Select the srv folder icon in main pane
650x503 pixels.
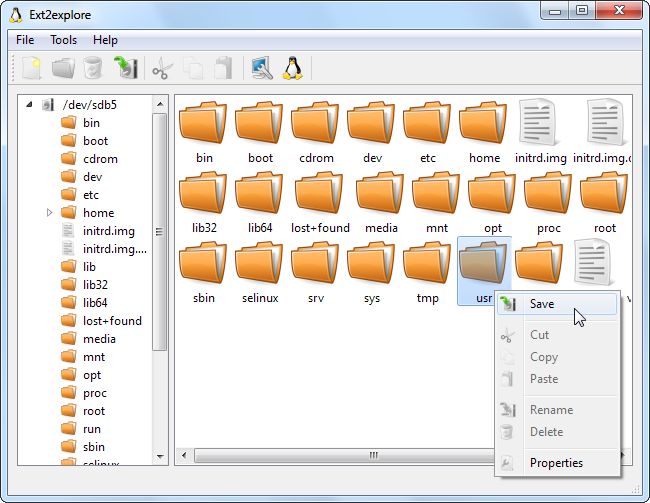point(315,263)
